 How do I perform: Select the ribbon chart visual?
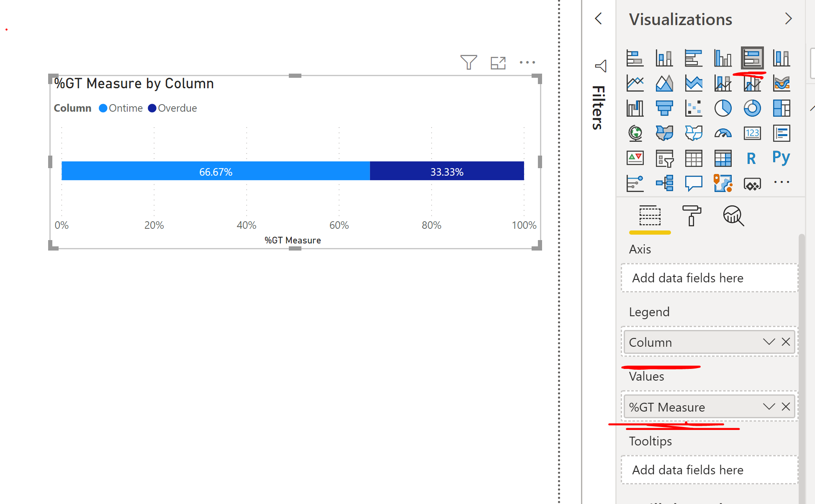(x=782, y=83)
